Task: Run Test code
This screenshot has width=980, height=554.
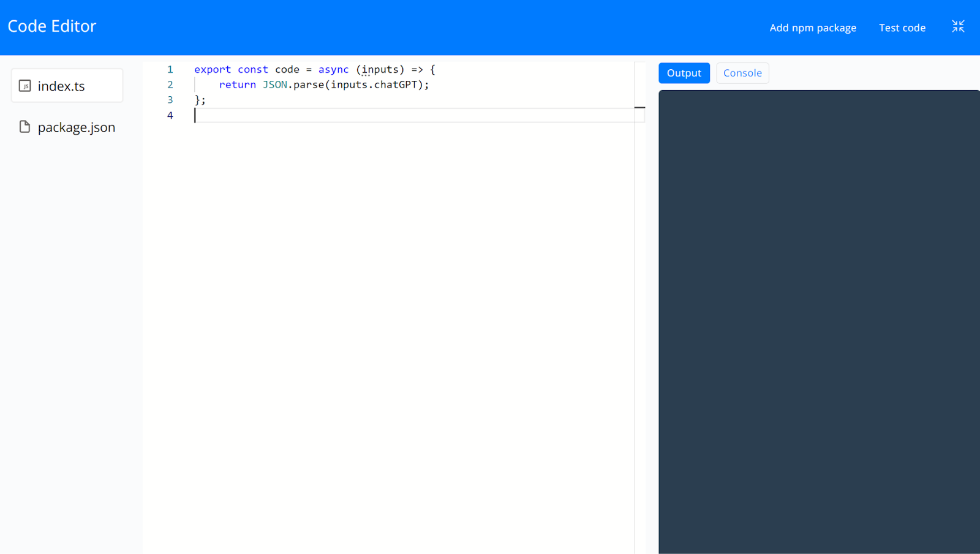Action: tap(902, 28)
